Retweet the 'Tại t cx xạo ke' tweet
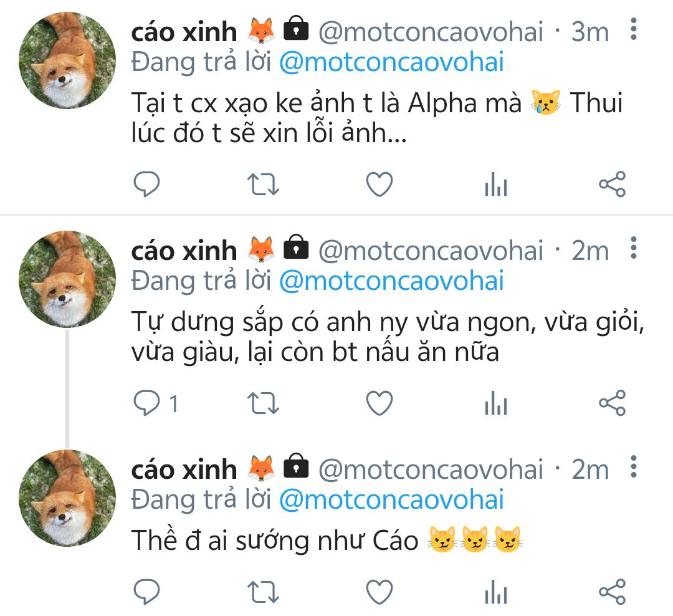 tap(264, 185)
